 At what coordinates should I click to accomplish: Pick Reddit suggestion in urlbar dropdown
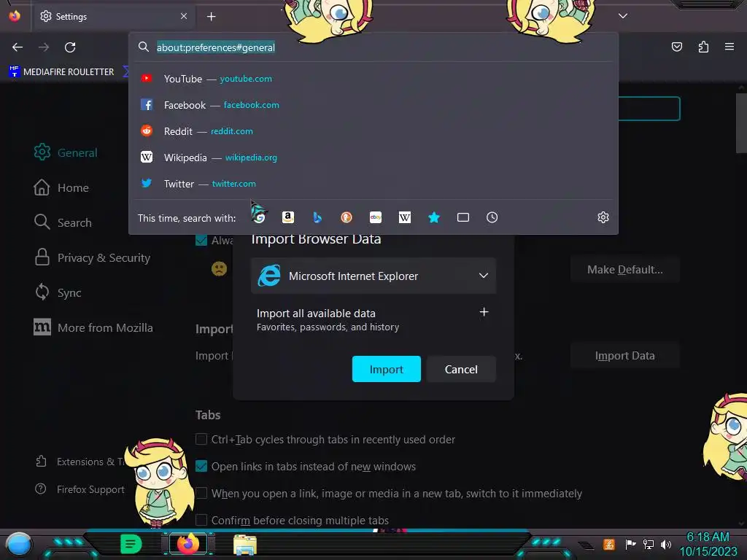click(373, 131)
